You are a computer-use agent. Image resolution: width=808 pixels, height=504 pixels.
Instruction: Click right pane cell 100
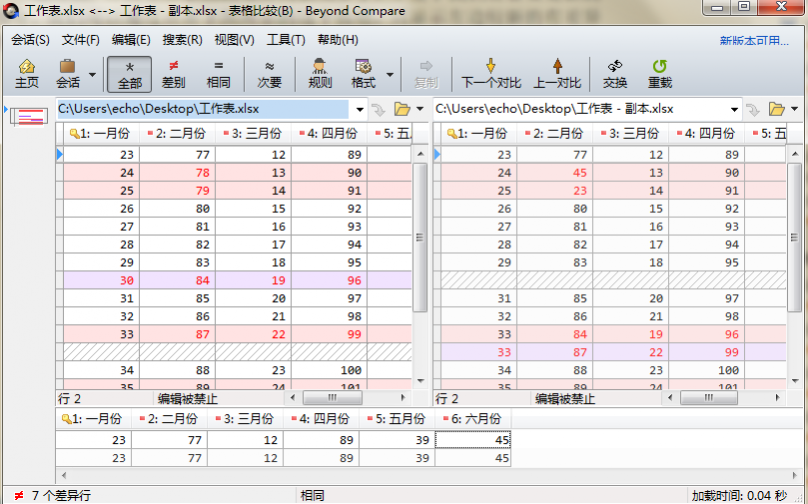706,370
